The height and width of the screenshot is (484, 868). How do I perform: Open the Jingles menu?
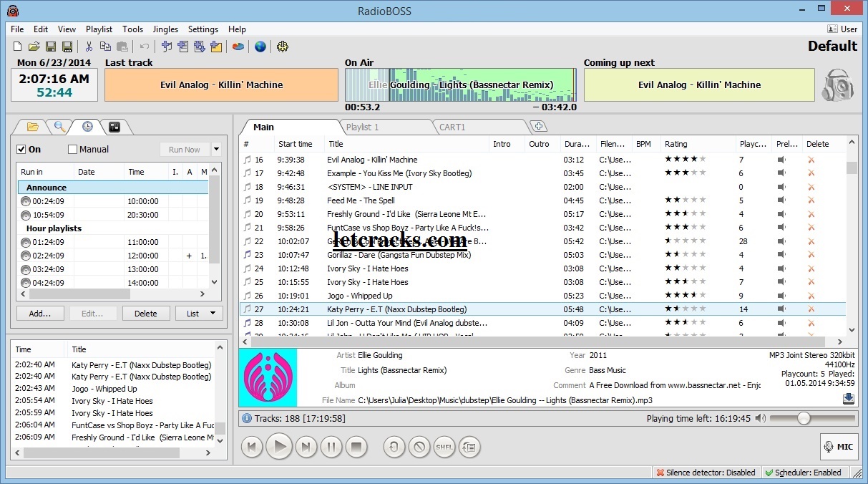(x=165, y=29)
